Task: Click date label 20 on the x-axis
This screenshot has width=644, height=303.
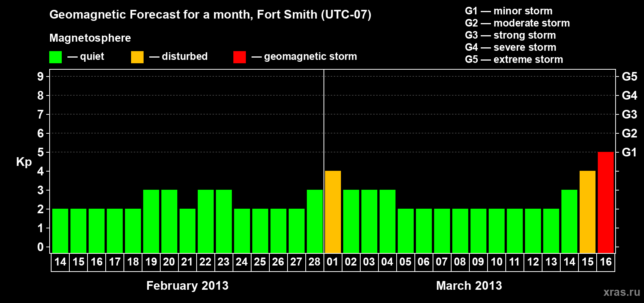Action: [169, 262]
